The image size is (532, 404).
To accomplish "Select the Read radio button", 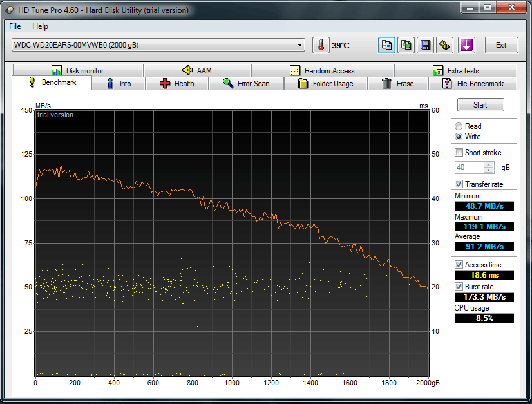I will (459, 126).
